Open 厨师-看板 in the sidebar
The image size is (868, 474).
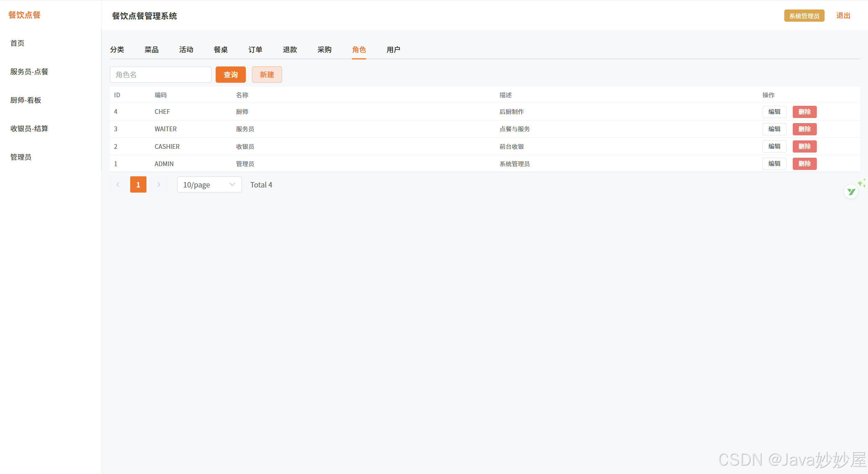tap(26, 100)
